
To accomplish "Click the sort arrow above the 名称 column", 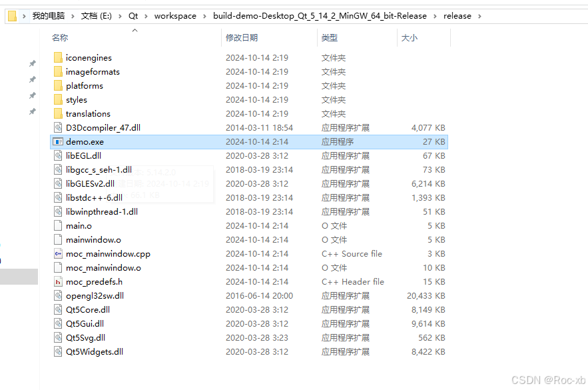I will [135, 31].
